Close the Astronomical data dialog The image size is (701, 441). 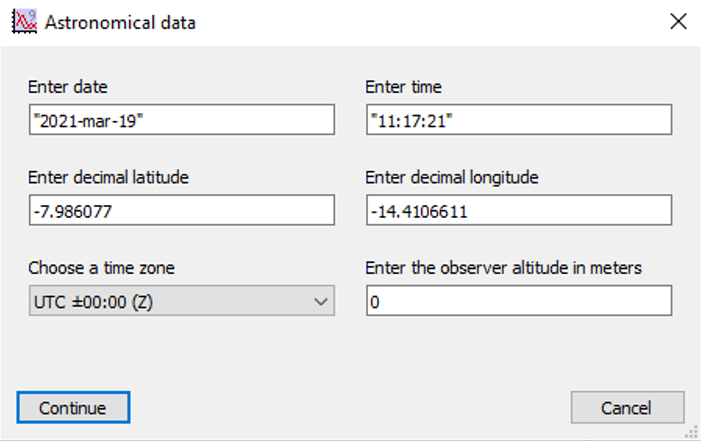(678, 21)
